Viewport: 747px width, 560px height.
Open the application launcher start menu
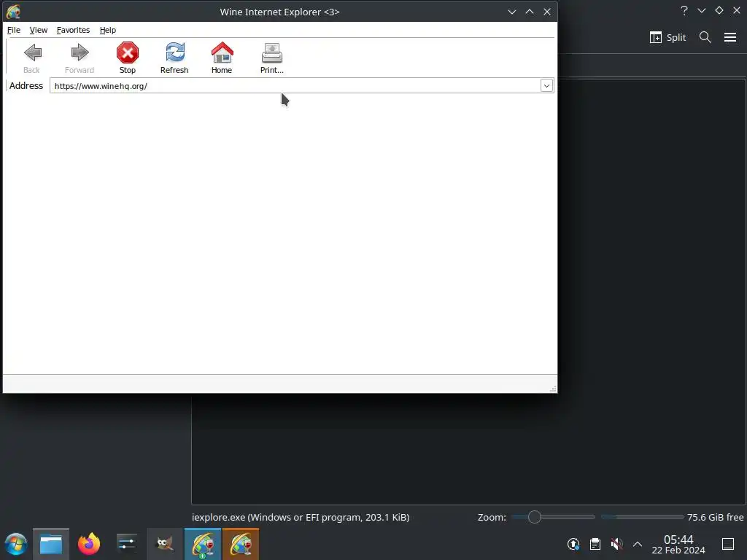click(x=16, y=544)
